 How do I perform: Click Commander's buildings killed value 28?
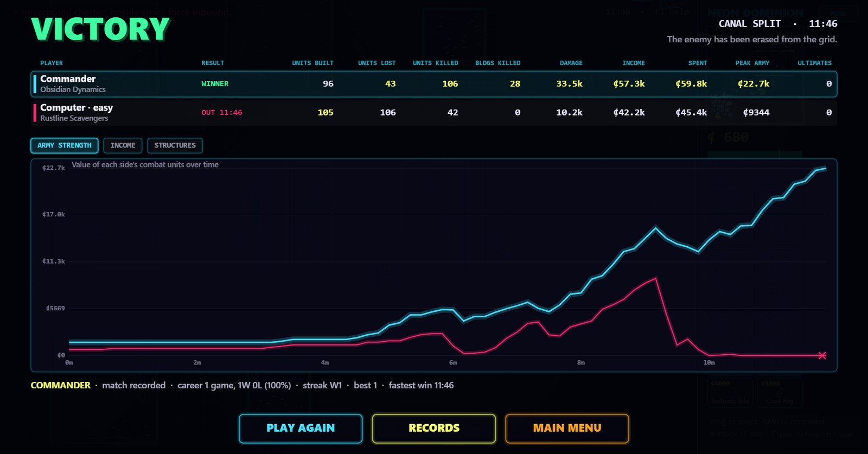coord(515,84)
